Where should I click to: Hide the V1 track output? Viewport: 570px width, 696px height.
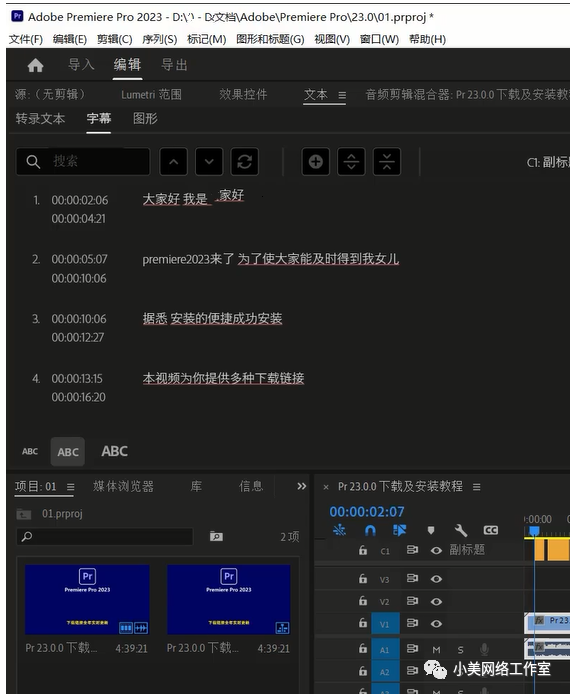click(436, 624)
